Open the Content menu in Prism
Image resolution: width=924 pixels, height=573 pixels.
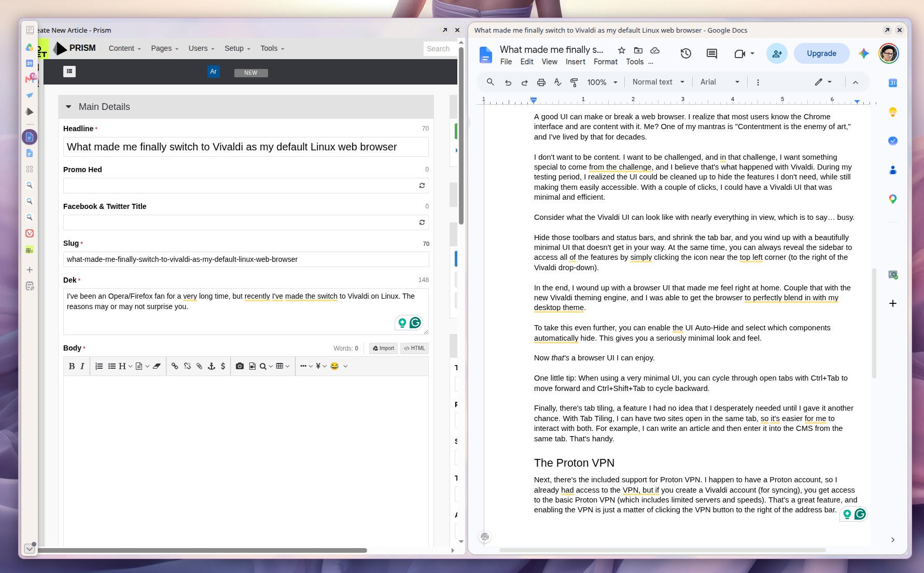tap(124, 48)
